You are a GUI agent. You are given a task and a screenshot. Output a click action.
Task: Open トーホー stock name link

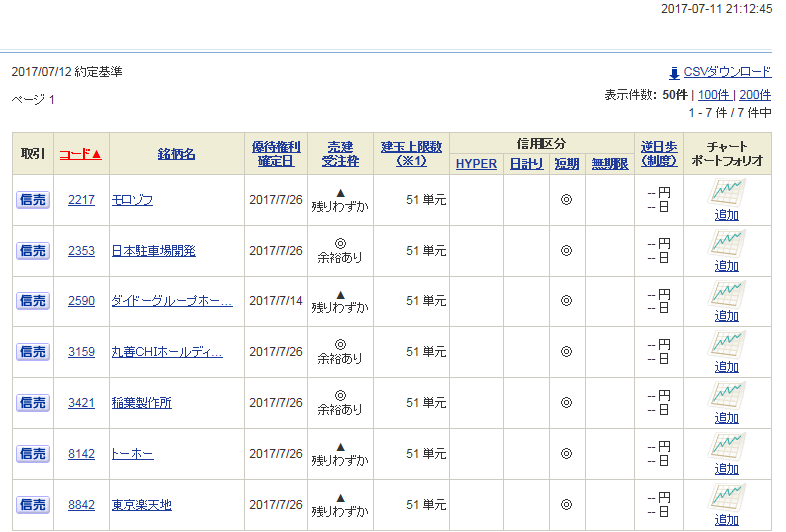click(132, 454)
